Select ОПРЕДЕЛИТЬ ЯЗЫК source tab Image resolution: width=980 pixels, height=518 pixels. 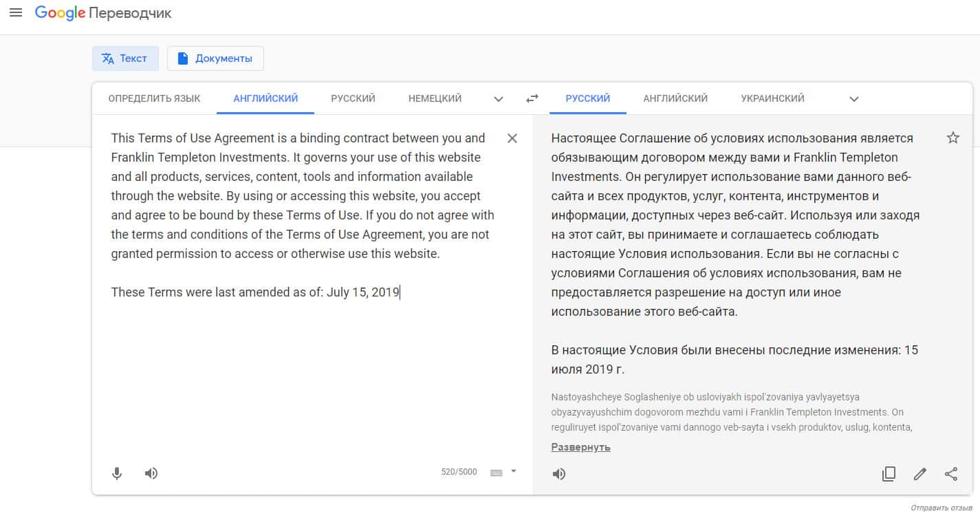point(154,98)
